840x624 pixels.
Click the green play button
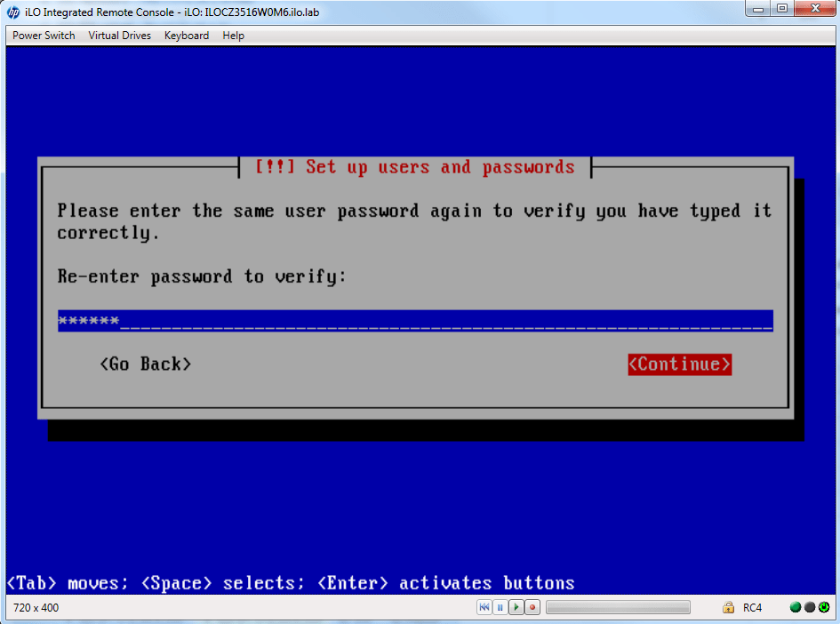(516, 608)
